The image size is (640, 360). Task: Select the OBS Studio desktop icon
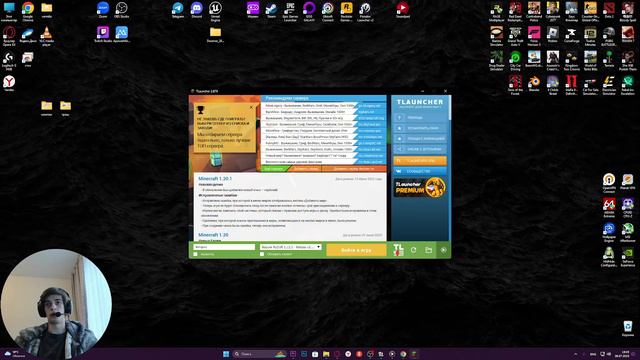pyautogui.click(x=122, y=10)
